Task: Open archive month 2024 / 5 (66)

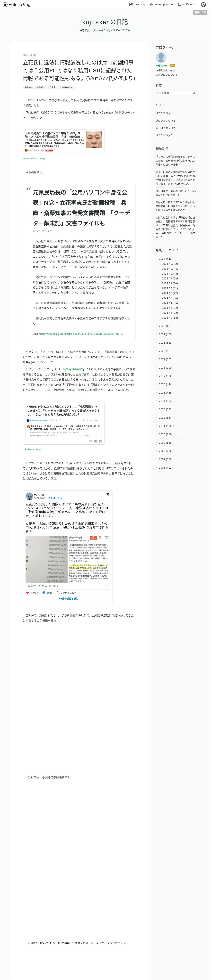Action: pos(170,298)
